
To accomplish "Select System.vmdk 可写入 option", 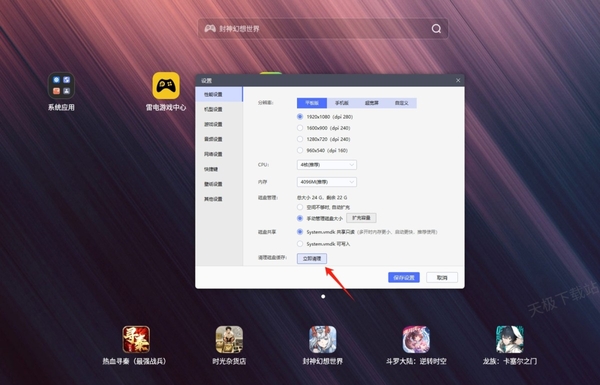I will pos(300,244).
